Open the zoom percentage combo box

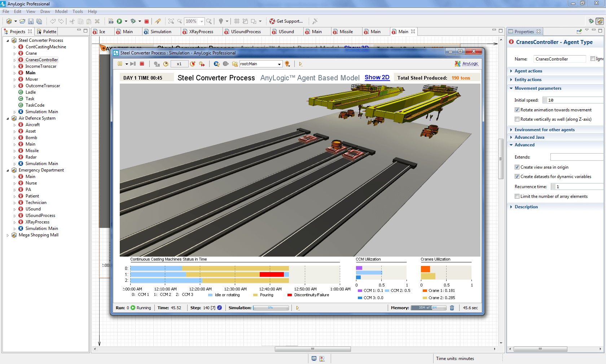coord(194,21)
